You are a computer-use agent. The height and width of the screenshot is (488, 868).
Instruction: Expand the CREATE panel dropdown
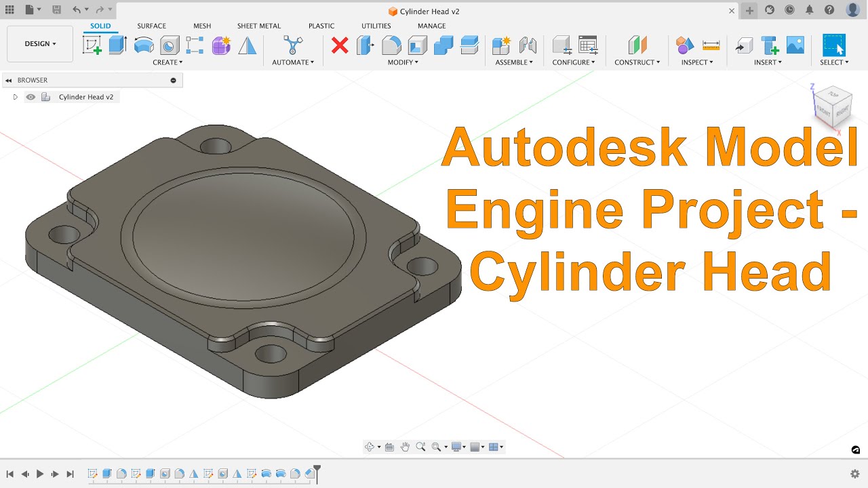(x=167, y=62)
